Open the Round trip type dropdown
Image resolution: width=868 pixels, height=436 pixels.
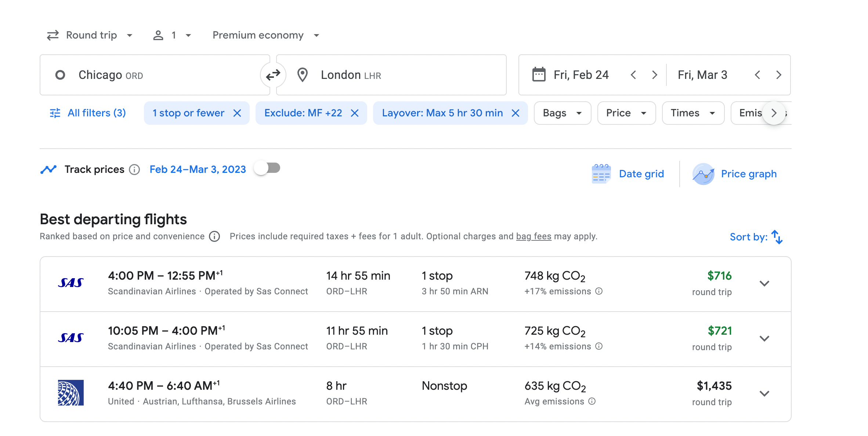tap(90, 35)
